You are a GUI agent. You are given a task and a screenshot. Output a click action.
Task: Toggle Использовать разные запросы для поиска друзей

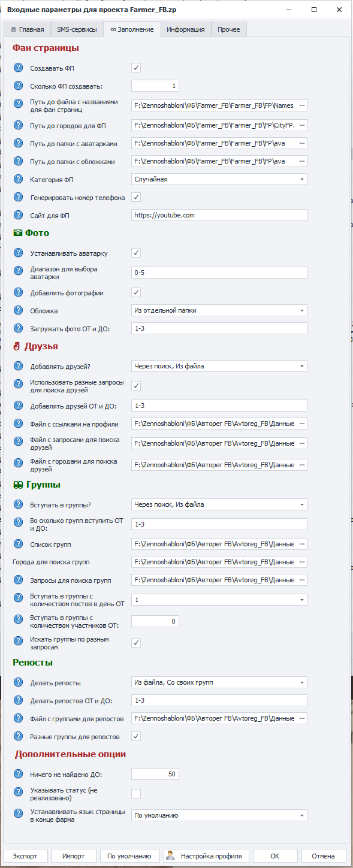pyautogui.click(x=136, y=386)
